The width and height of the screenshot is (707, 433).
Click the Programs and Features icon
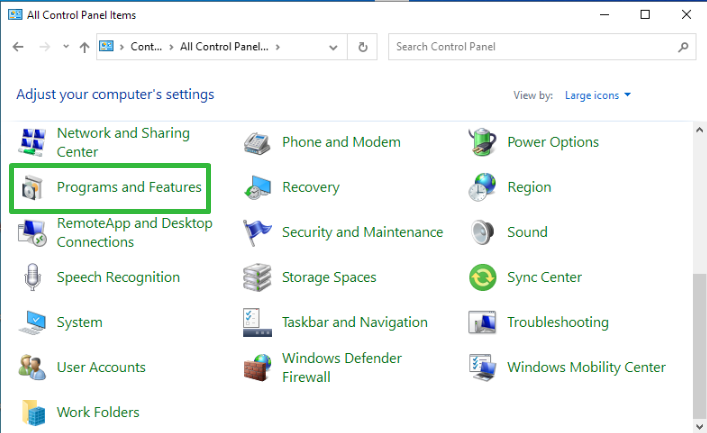tap(32, 187)
